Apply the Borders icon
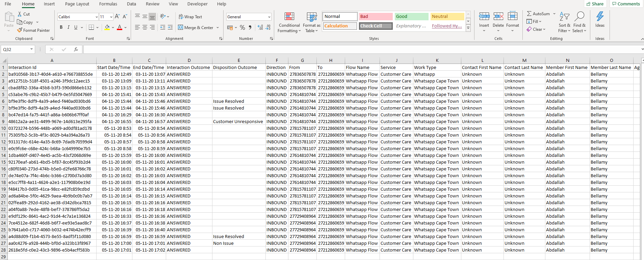The image size is (644, 260). (x=91, y=27)
